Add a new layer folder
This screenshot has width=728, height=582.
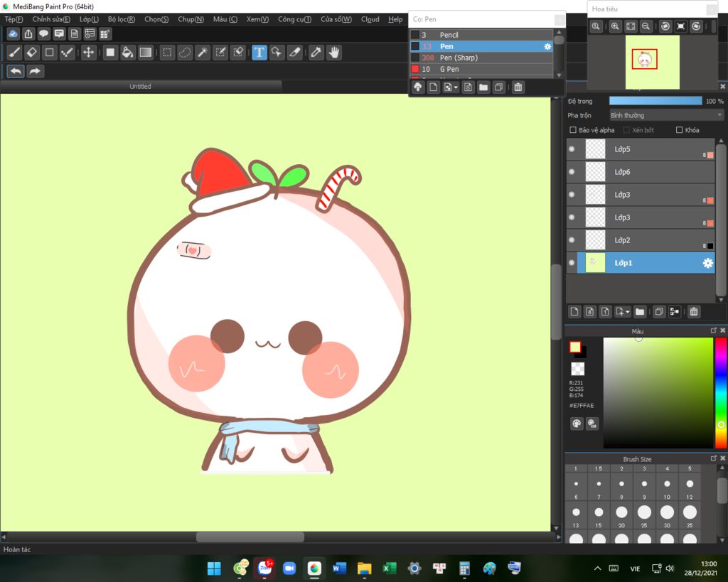(640, 312)
